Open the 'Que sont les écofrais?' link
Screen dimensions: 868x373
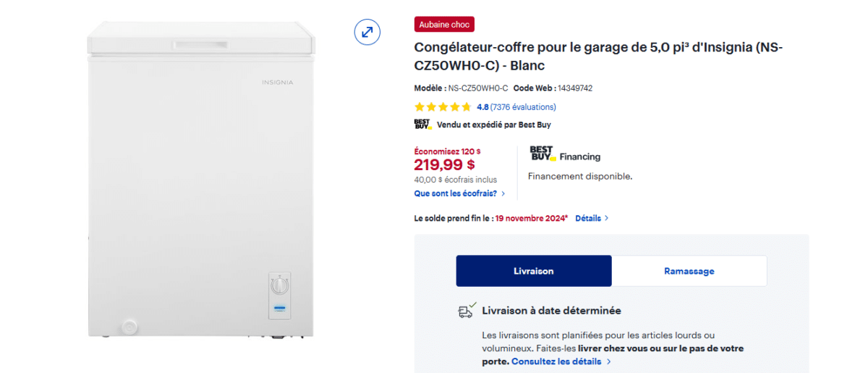tap(455, 194)
